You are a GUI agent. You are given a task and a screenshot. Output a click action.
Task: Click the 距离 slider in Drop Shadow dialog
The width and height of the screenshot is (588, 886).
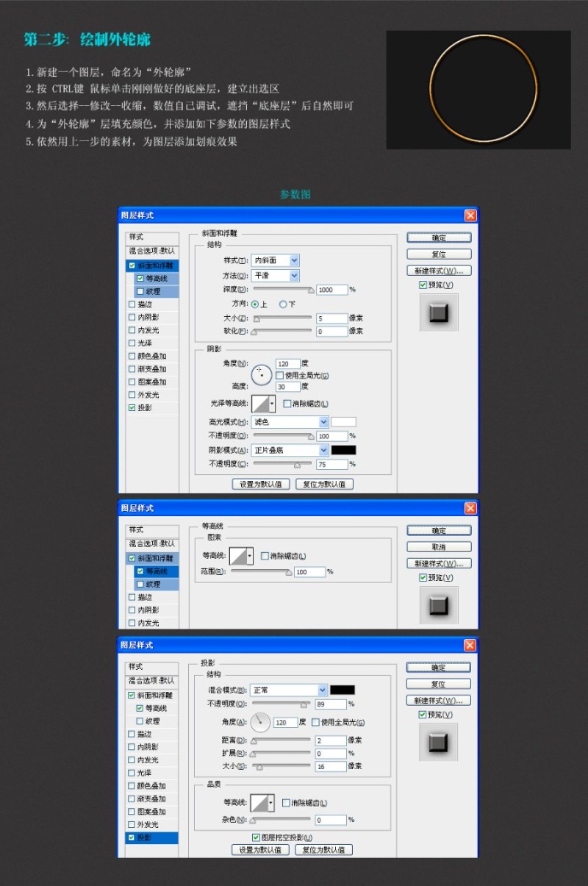click(281, 740)
